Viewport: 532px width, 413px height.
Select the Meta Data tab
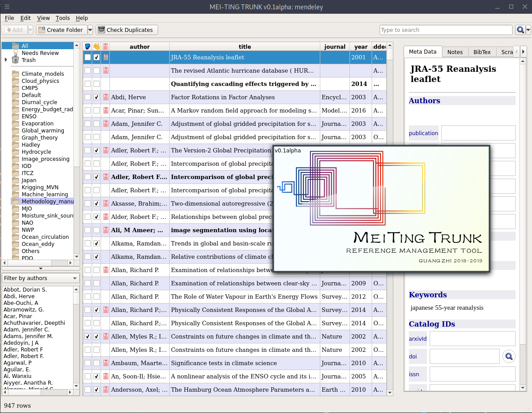point(423,51)
